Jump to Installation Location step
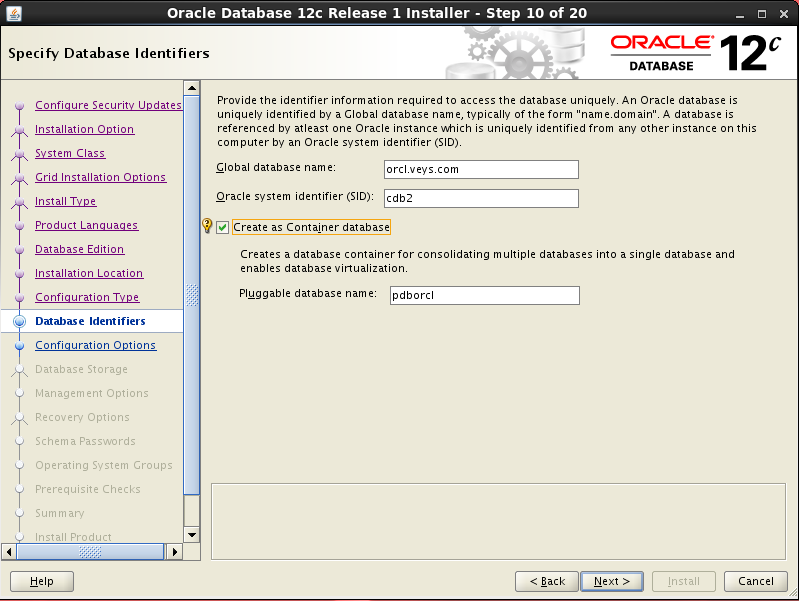 (89, 273)
